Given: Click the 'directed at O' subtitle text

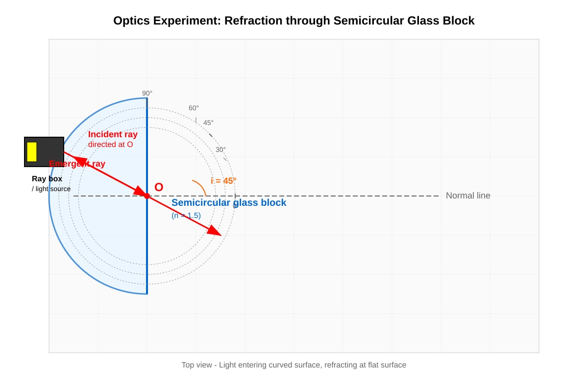Looking at the screenshot, I should tap(110, 145).
